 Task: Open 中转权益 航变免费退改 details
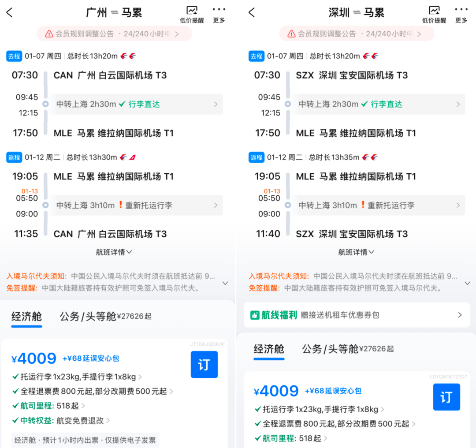(61, 420)
